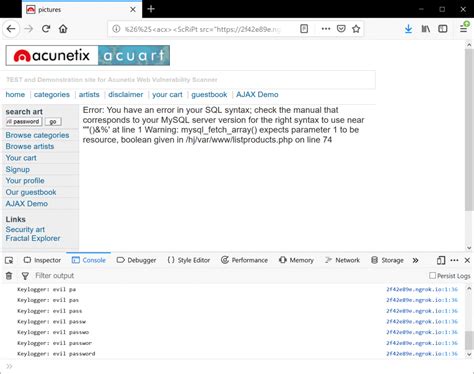
Task: Open the Storage tab
Action: [x=387, y=260]
